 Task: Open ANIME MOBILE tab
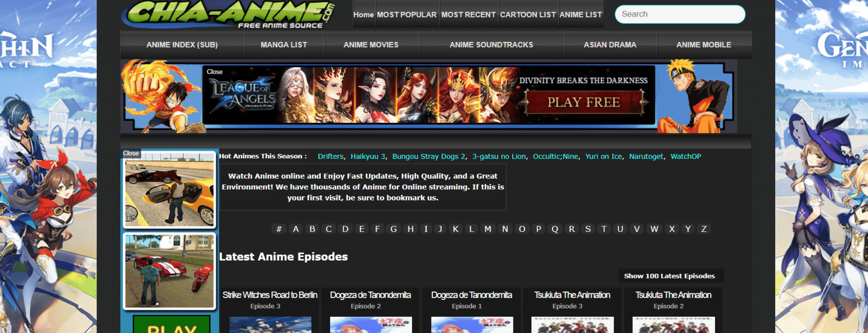click(704, 44)
